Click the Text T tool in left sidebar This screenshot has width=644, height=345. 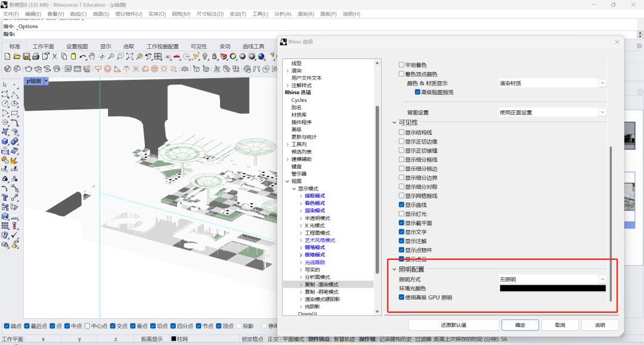[5, 198]
